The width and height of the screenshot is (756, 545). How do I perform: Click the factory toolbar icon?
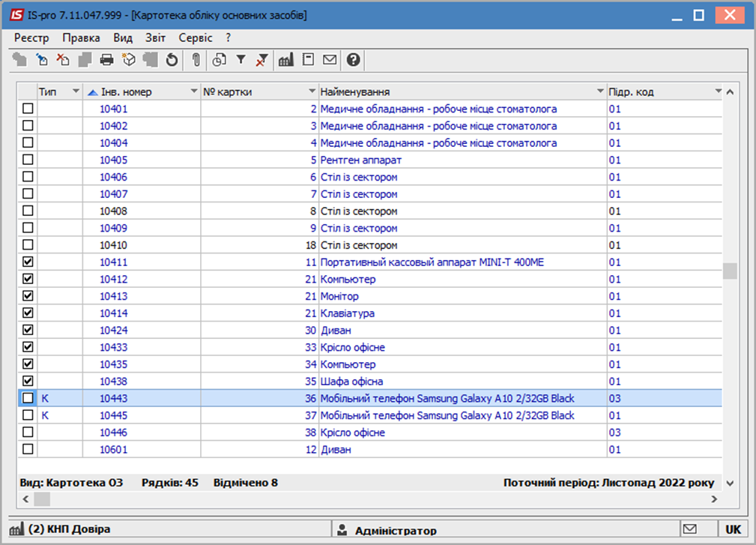[x=286, y=60]
